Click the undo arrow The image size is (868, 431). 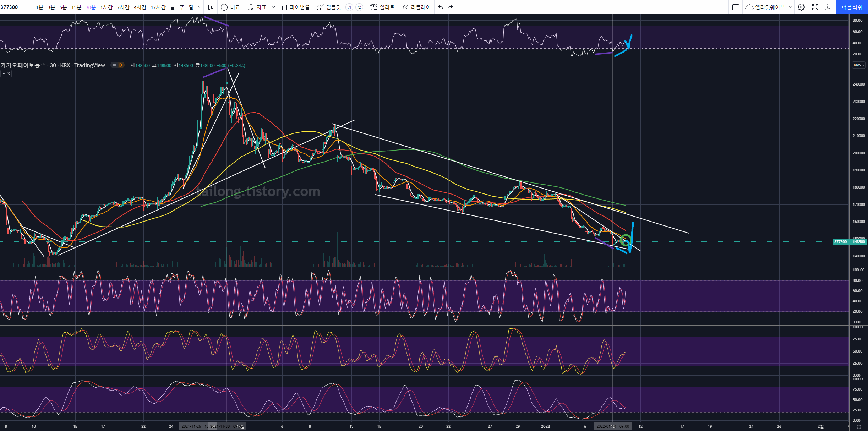440,7
